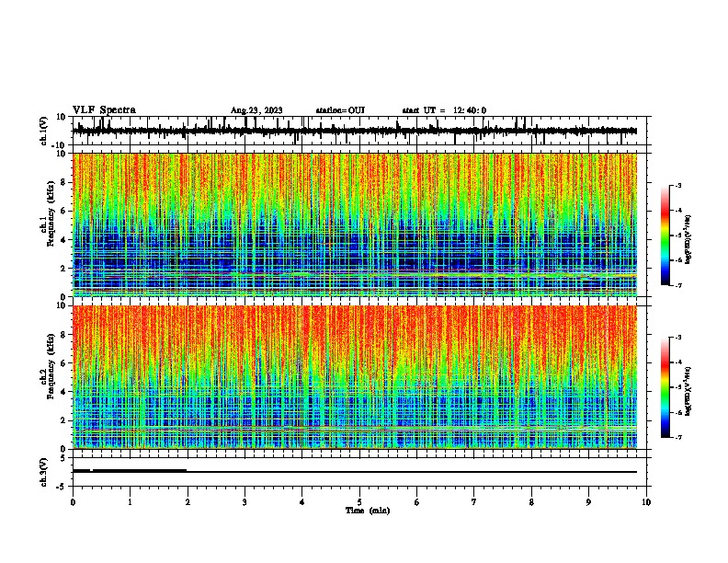The image size is (728, 563).
Task: Select the "5" tick on the time axis
Action: [x=359, y=502]
